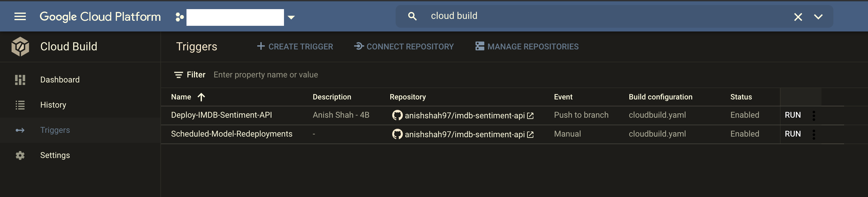This screenshot has width=868, height=197.
Task: Open the Scheduled-Model-Redeployments trigger
Action: [x=231, y=134]
